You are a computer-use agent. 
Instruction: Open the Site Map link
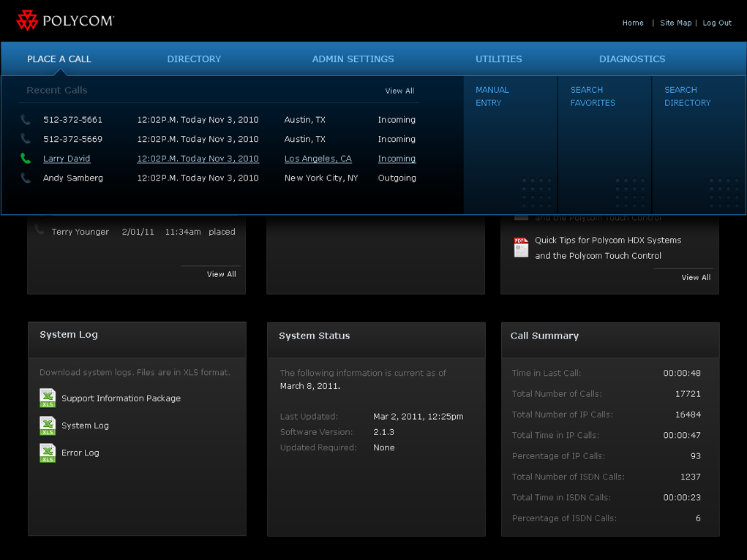(x=675, y=23)
